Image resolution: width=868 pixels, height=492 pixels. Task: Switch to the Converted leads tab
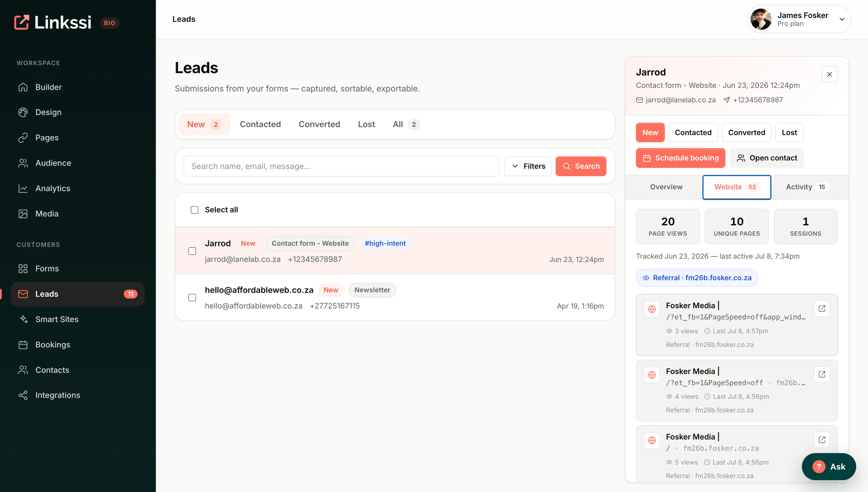coord(319,124)
